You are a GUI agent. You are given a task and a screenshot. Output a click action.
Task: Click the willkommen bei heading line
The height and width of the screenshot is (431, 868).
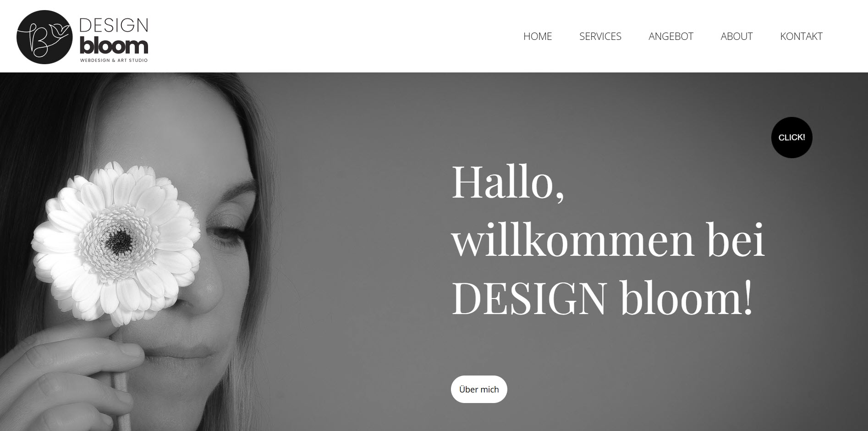click(x=608, y=240)
